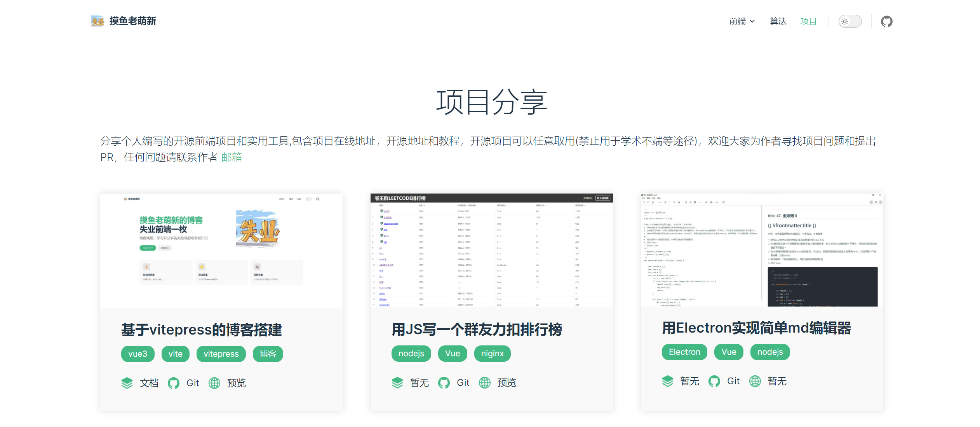The width and height of the screenshot is (980, 427).
Task: Click the Electron tag badge
Action: [684, 352]
